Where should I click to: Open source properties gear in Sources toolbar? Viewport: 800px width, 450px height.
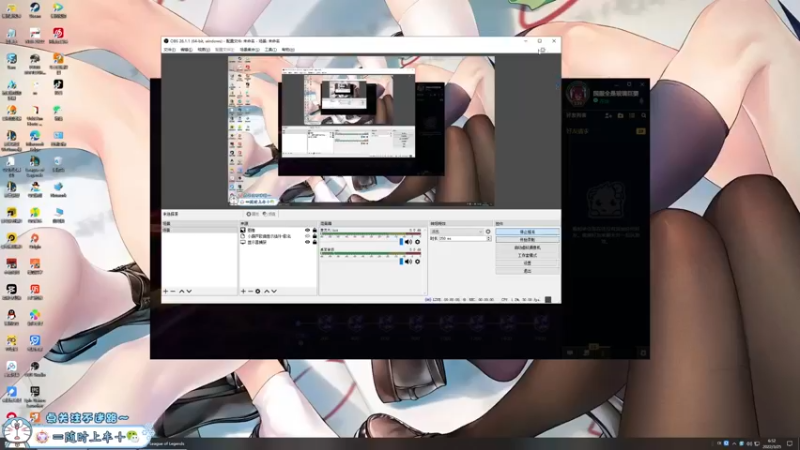(258, 291)
